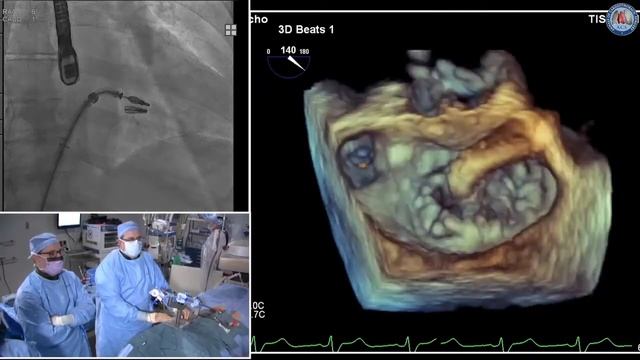Select the fluoroscopy X-ray video panel

pyautogui.click(x=119, y=105)
